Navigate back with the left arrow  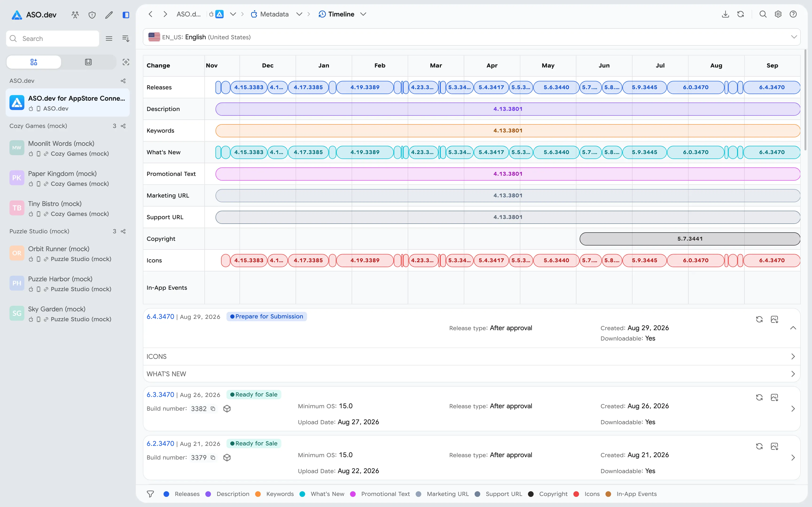pyautogui.click(x=150, y=14)
